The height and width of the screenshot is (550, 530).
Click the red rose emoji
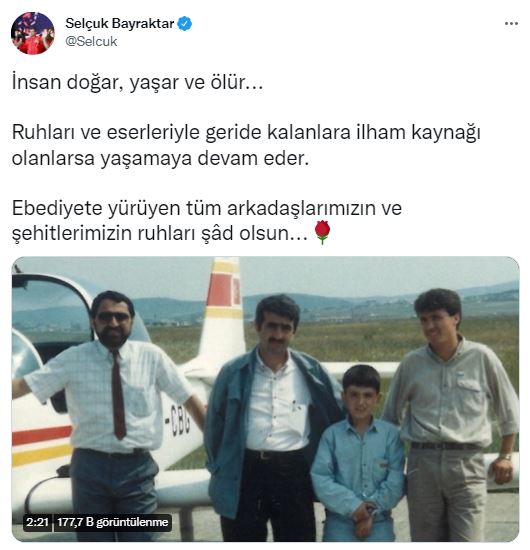tap(322, 232)
